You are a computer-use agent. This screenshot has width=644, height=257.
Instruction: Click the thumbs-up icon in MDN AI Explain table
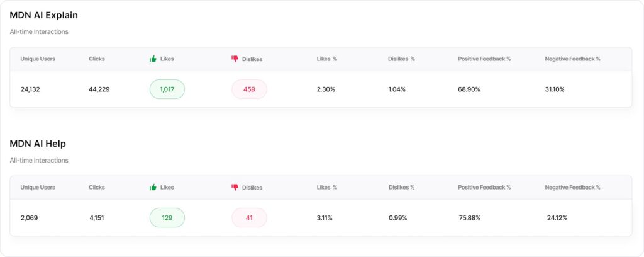point(153,59)
